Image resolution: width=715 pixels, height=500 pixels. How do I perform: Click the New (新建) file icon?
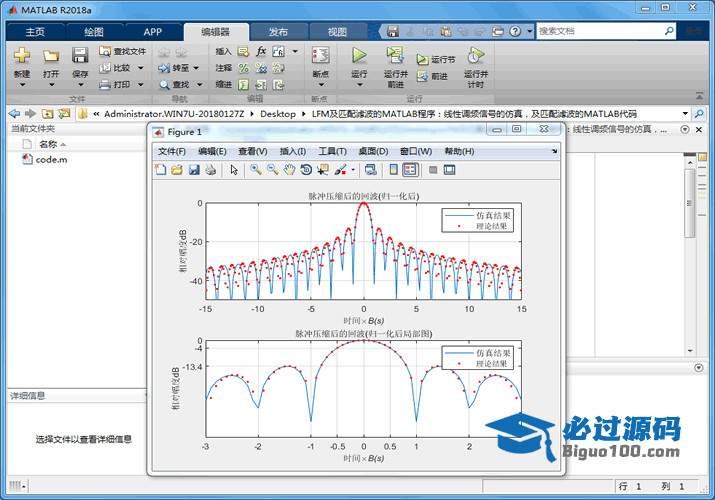[x=22, y=56]
